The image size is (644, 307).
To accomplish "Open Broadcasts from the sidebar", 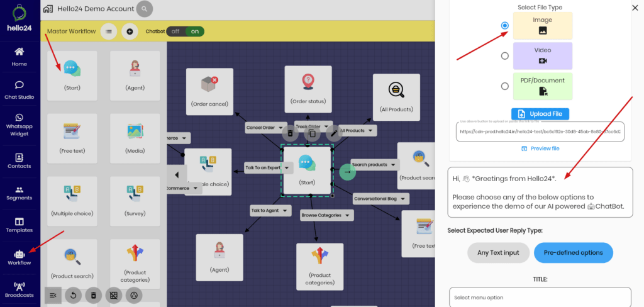I will (19, 290).
